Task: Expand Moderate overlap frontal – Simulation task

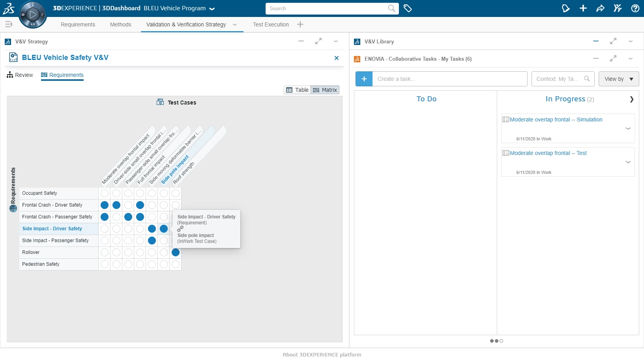Action: (628, 129)
